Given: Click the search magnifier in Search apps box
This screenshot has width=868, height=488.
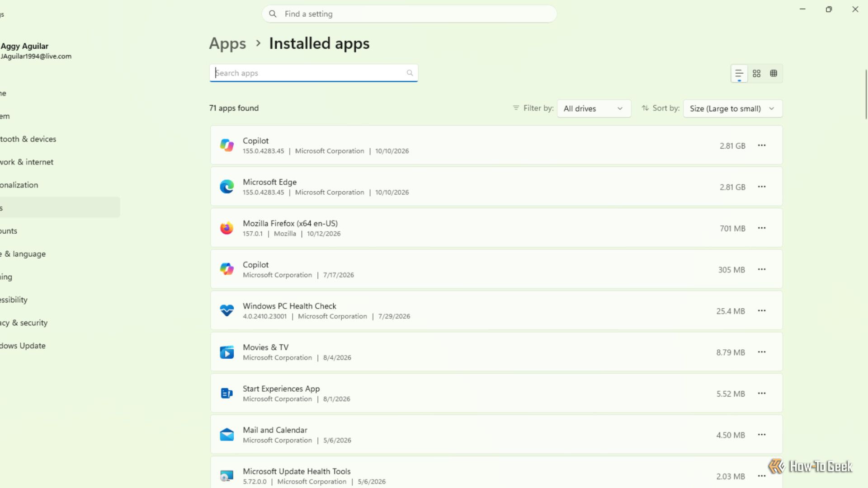Looking at the screenshot, I should 410,73.
